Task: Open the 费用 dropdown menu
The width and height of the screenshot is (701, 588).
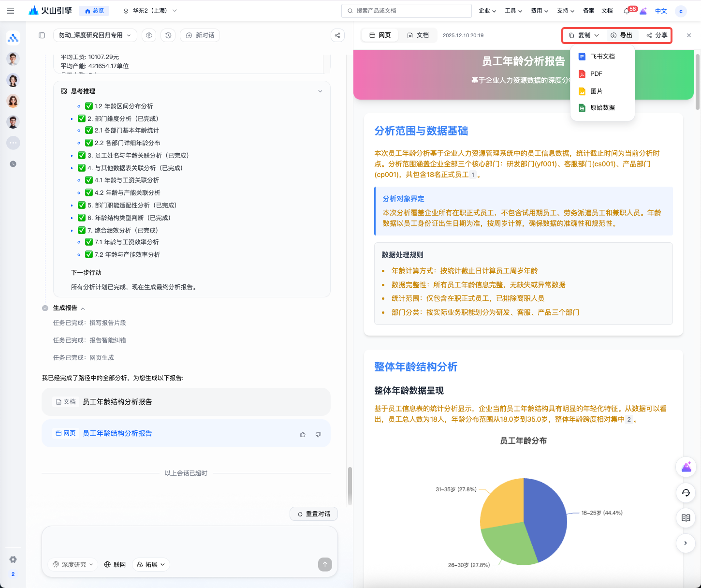Action: click(x=540, y=11)
